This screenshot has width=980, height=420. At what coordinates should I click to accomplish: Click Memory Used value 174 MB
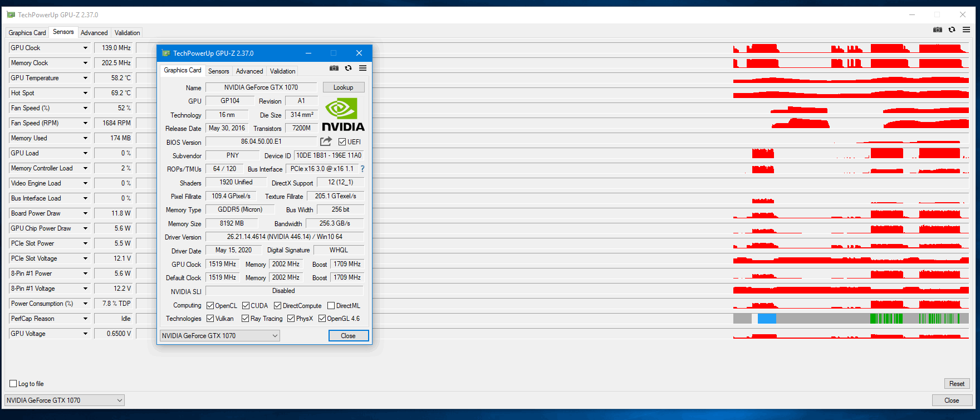(114, 138)
